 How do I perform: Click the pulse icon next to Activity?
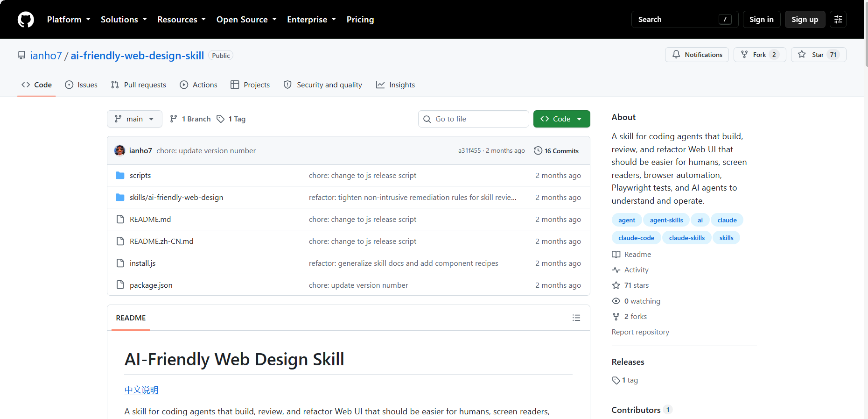(616, 270)
